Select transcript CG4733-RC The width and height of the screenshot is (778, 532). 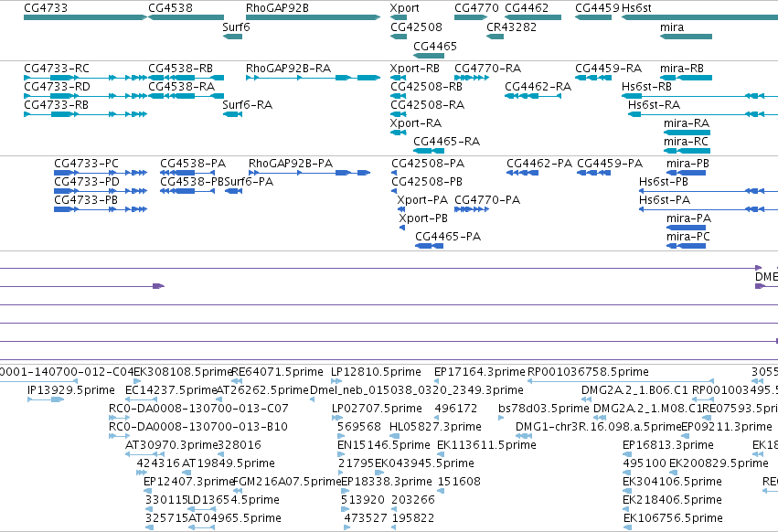pos(85,78)
